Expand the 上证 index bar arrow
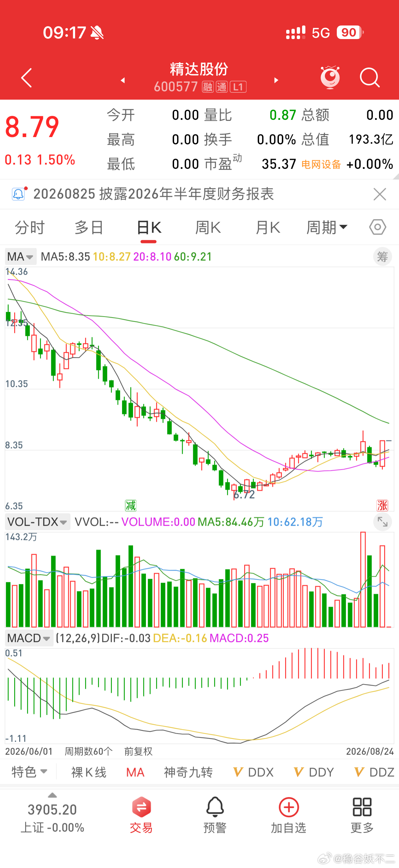399x868 pixels. (52, 795)
